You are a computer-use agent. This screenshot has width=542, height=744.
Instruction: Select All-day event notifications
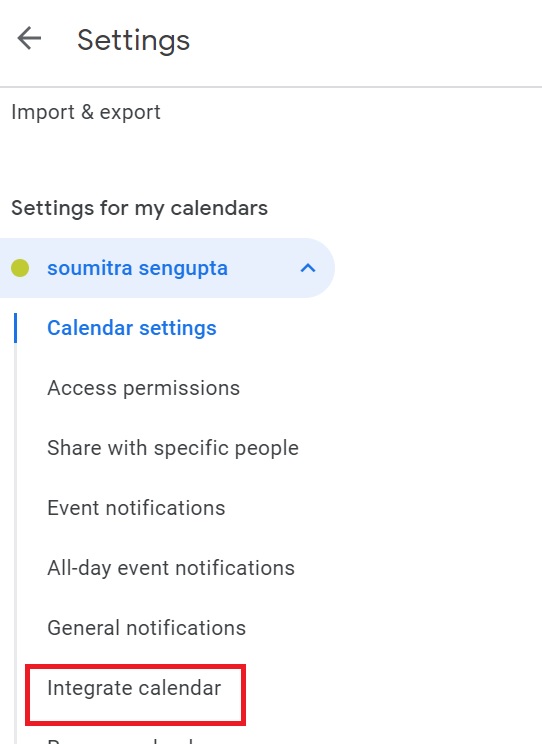[171, 568]
